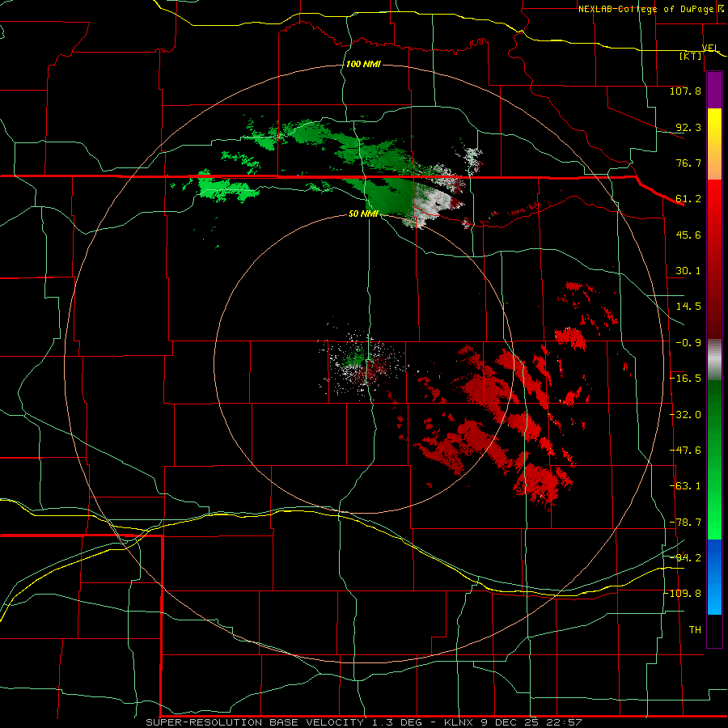Click the -32.0 legend value
Viewport: 728px width, 728px height.
[x=685, y=415]
